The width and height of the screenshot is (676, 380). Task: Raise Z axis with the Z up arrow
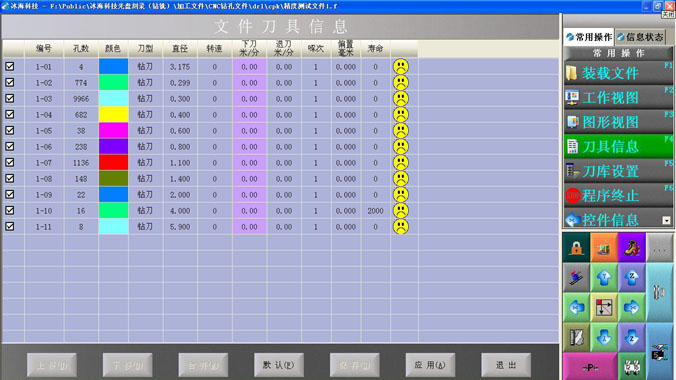coord(632,277)
